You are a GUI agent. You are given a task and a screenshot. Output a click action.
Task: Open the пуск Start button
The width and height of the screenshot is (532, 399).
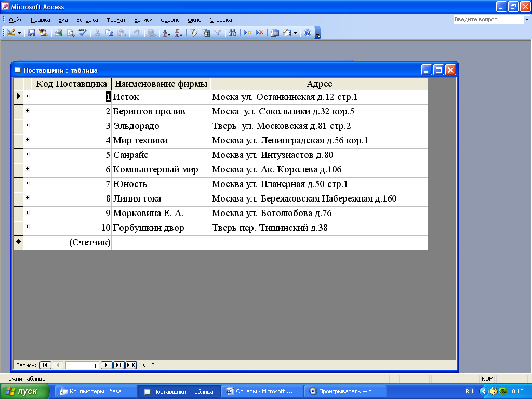(24, 392)
